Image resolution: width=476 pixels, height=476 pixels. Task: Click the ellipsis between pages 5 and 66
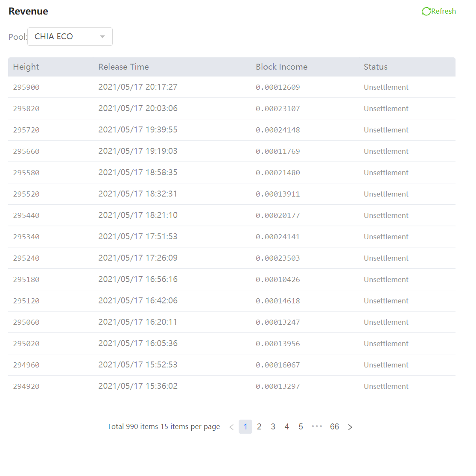point(317,426)
